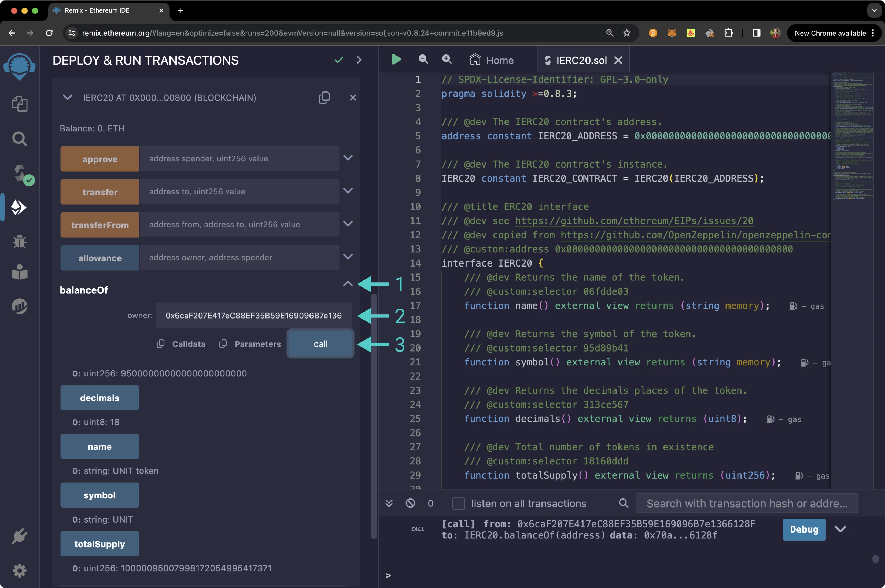Clear the terminal console

(410, 503)
